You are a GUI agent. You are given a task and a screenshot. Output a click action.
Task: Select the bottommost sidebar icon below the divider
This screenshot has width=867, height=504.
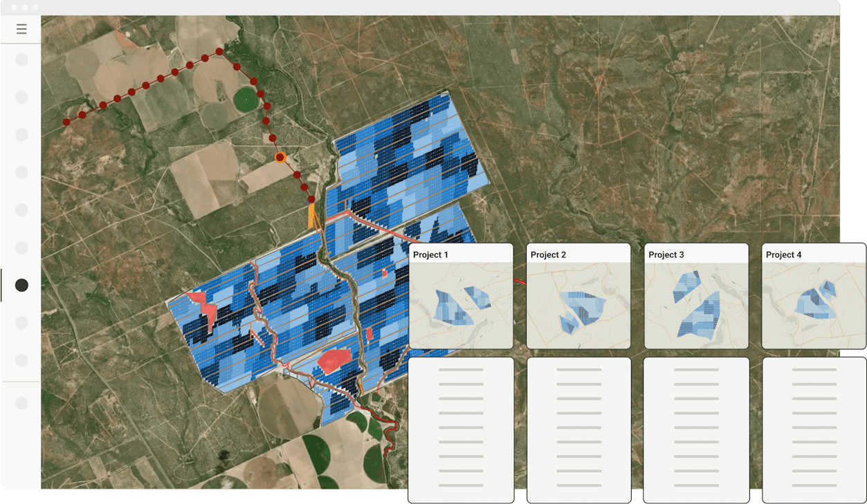click(x=21, y=402)
